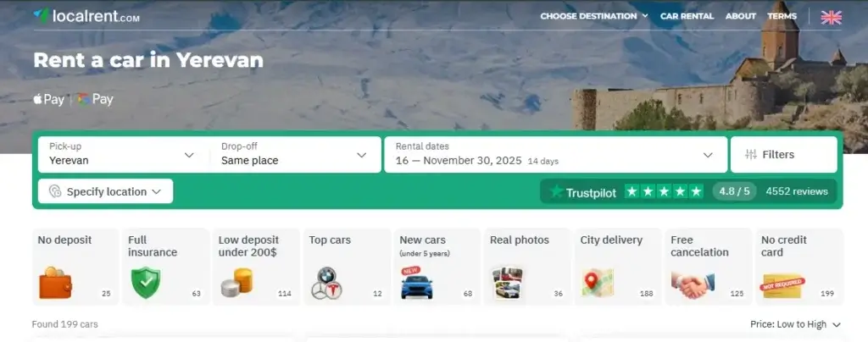The height and width of the screenshot is (342, 868).
Task: Click the Apple Pay logo
Action: (x=48, y=99)
